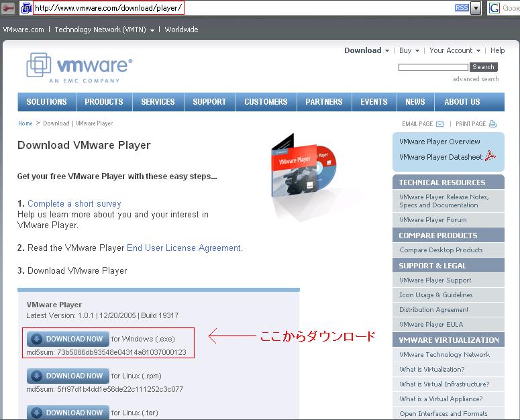Open the PARTNERS tab

click(x=324, y=102)
